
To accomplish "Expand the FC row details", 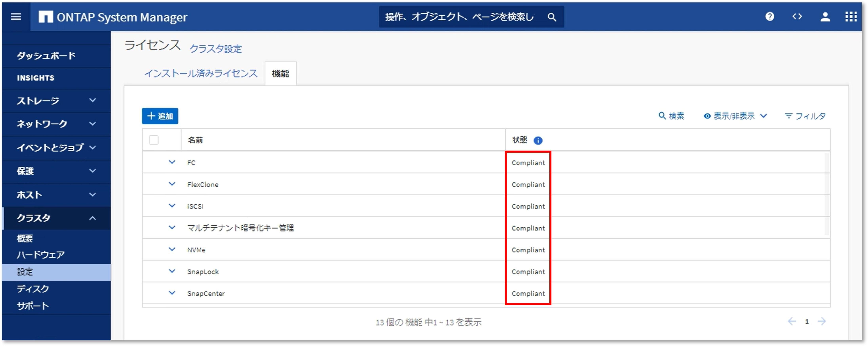I will 172,162.
